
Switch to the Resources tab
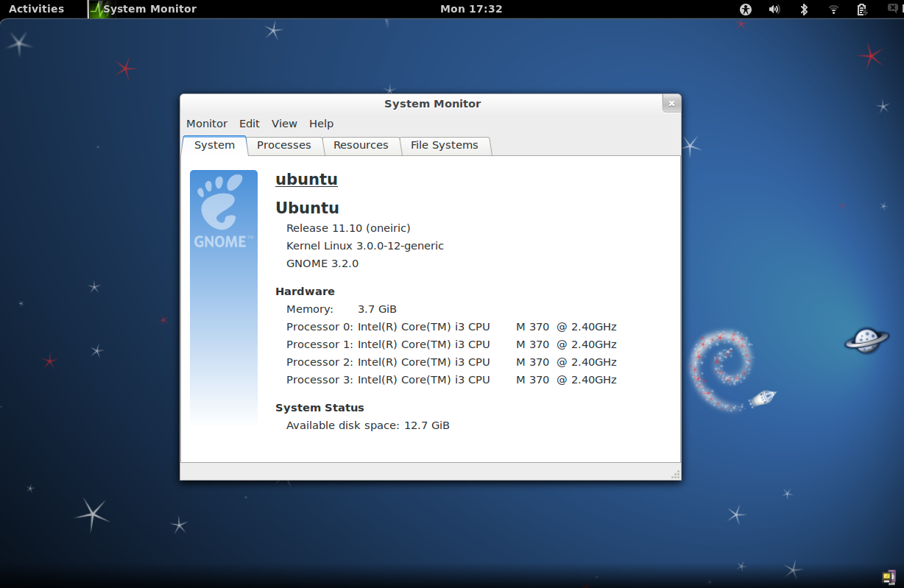[361, 146]
